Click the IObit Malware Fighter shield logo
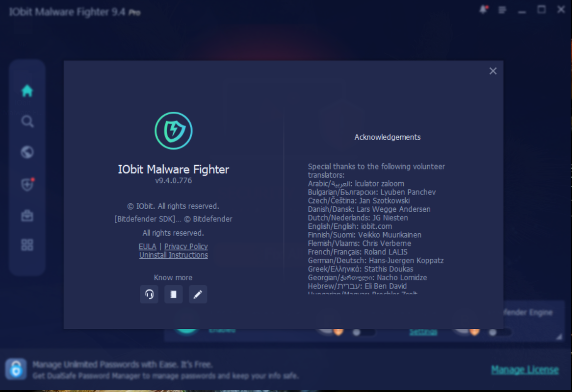The width and height of the screenshot is (572, 392). [x=174, y=130]
